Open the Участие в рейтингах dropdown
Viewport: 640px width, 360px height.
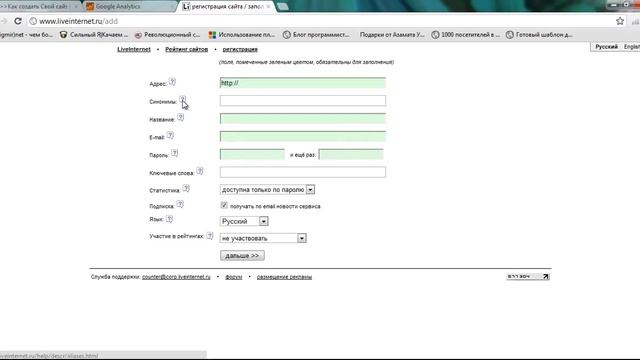click(263, 238)
